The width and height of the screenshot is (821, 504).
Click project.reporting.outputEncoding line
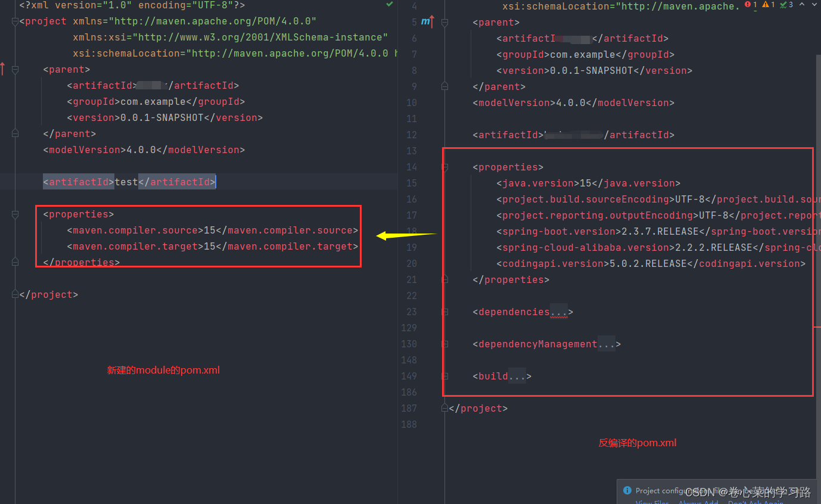[658, 215]
